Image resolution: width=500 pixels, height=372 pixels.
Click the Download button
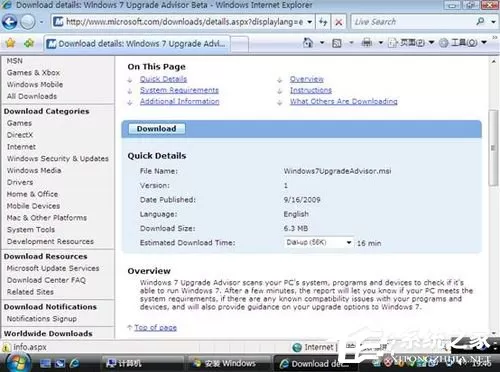[x=156, y=129]
